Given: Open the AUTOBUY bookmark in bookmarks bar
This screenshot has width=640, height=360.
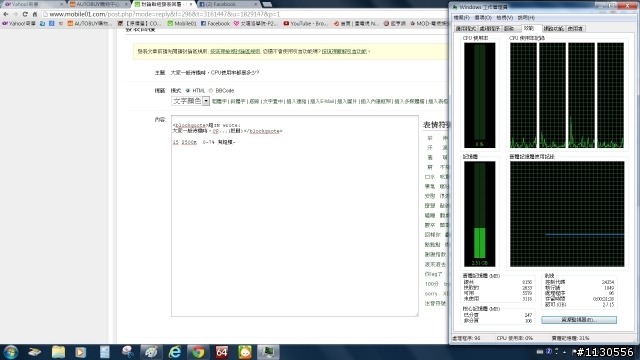Looking at the screenshot, I should 89,24.
